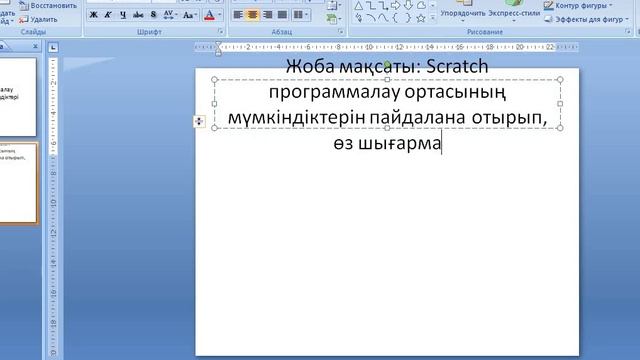Open Font dialog launcher in Шрифт group
This screenshot has width=640, height=360.
point(221,31)
